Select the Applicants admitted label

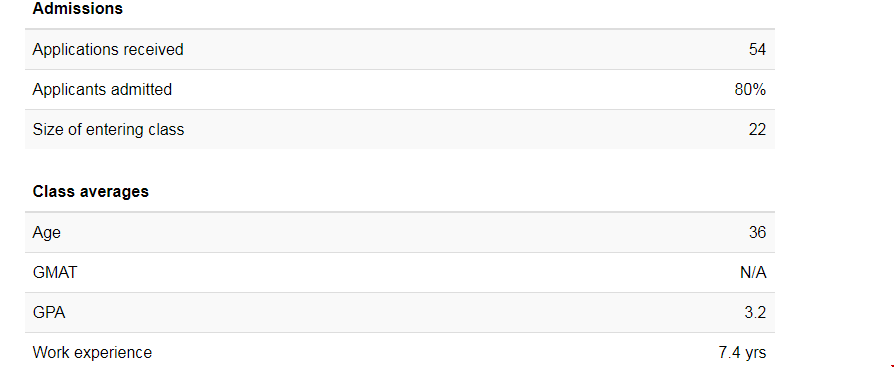click(102, 89)
